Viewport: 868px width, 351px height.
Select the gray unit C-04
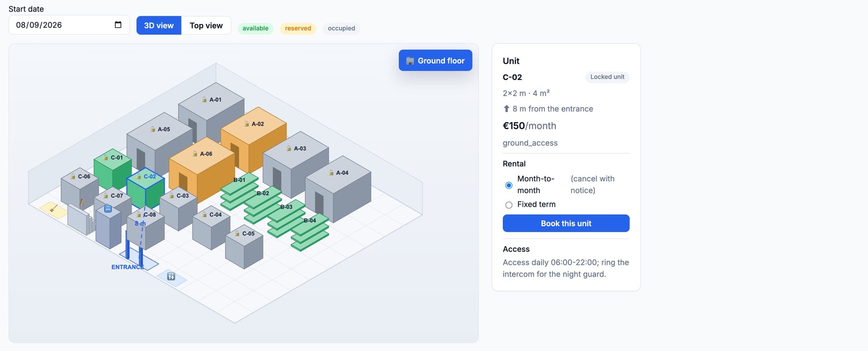(x=212, y=228)
